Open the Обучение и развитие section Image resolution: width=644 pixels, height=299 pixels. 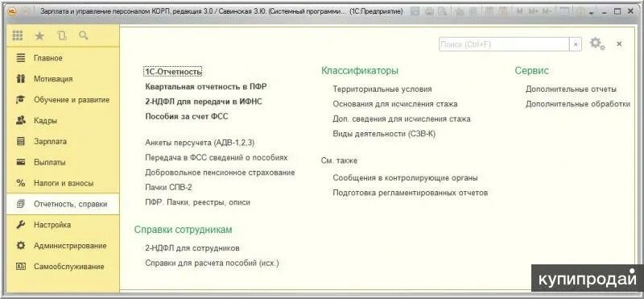63,100
